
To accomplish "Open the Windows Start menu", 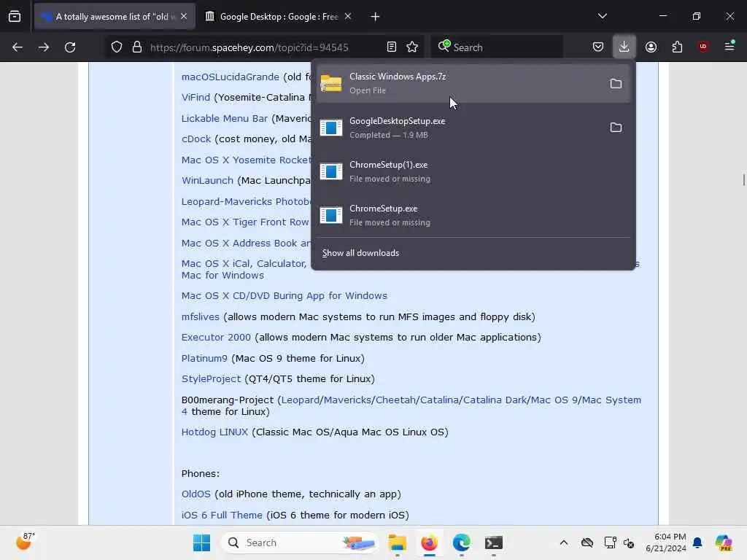I will (x=201, y=542).
